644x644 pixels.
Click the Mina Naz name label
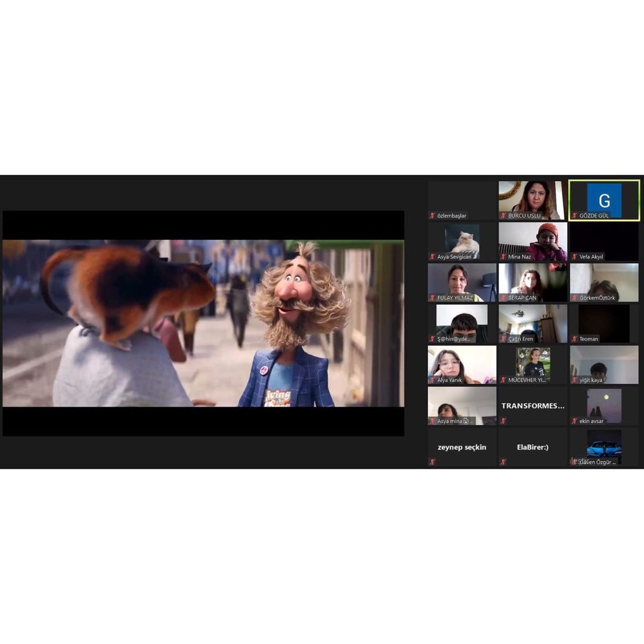point(519,256)
